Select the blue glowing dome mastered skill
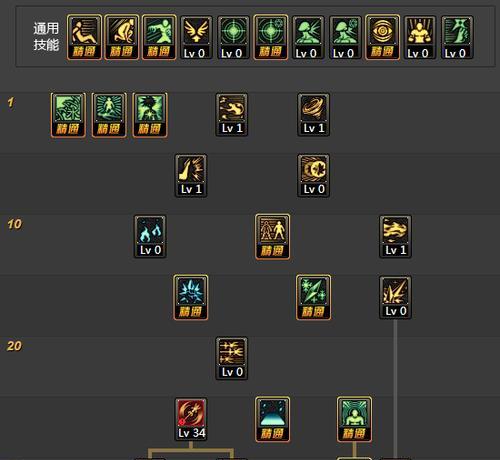 pyautogui.click(x=272, y=419)
